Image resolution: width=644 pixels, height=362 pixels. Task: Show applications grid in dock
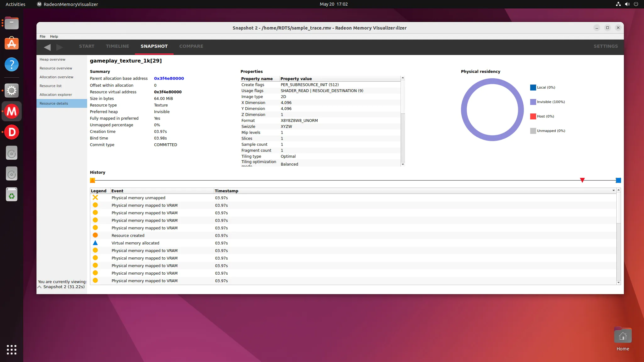pos(12,349)
